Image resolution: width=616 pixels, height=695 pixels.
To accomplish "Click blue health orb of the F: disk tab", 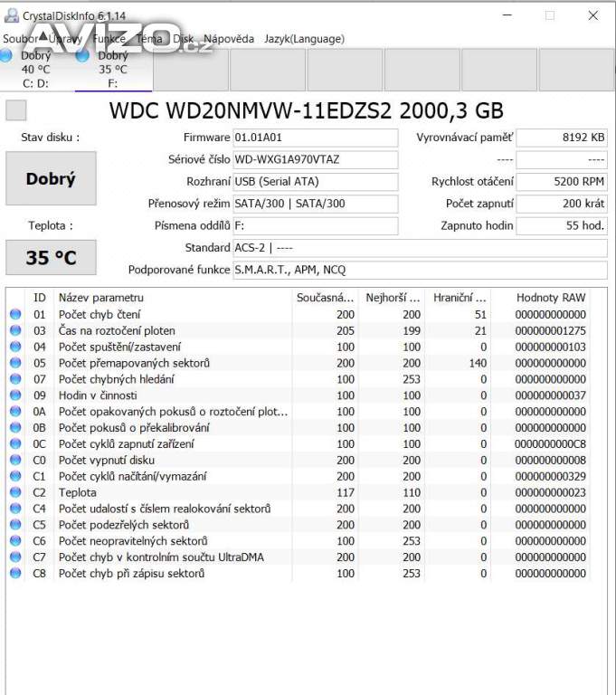I will coord(82,56).
